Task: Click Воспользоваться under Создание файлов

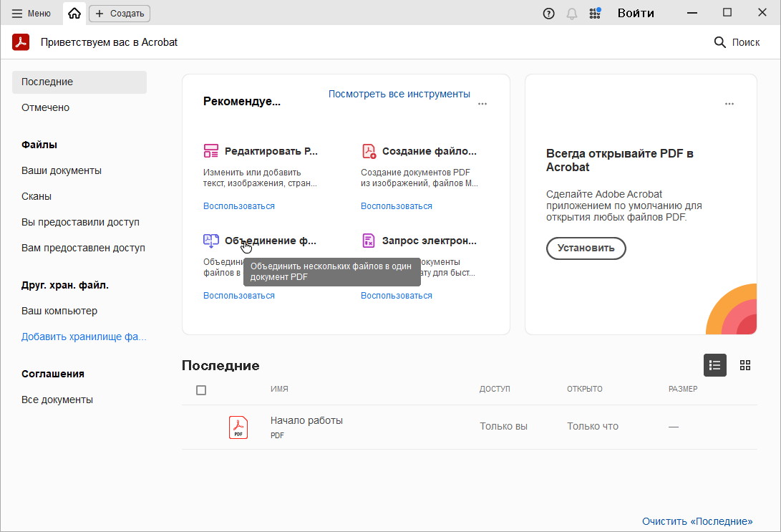Action: pyautogui.click(x=397, y=206)
